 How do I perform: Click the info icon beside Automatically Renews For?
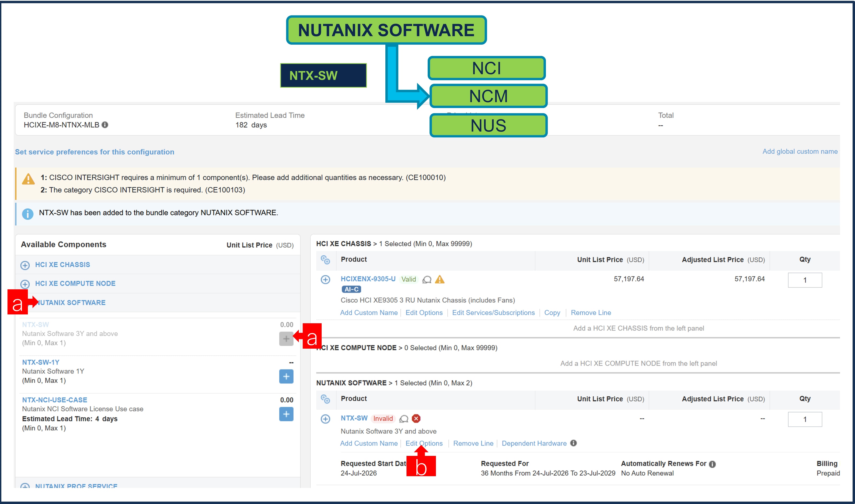[713, 464]
